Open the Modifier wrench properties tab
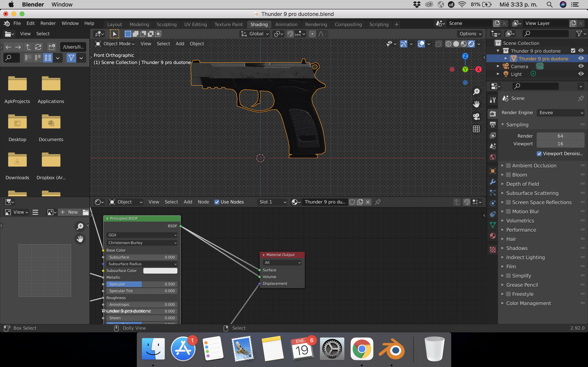Screen dimensions: 588x367 492,182
